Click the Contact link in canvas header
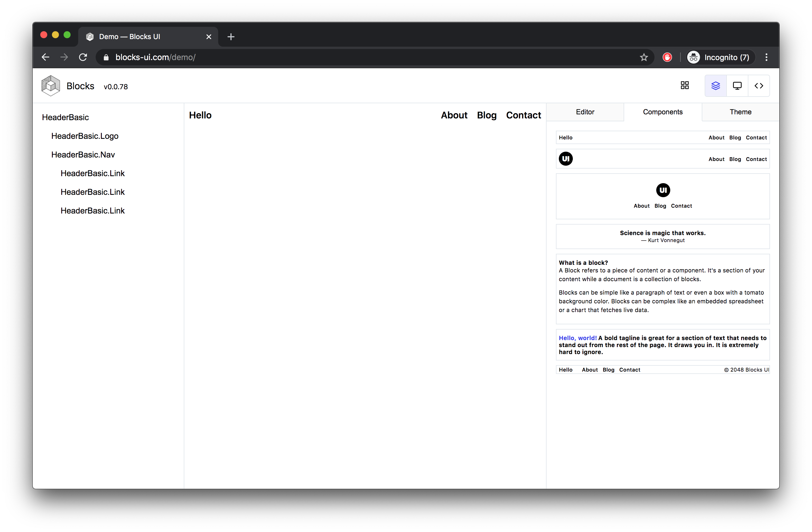812x532 pixels. coord(523,115)
